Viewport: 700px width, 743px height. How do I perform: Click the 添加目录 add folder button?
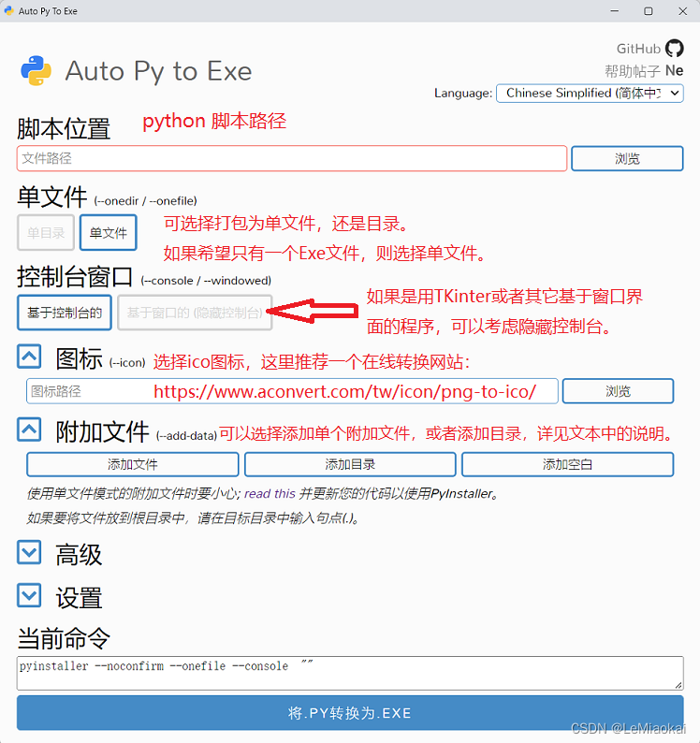coord(350,464)
